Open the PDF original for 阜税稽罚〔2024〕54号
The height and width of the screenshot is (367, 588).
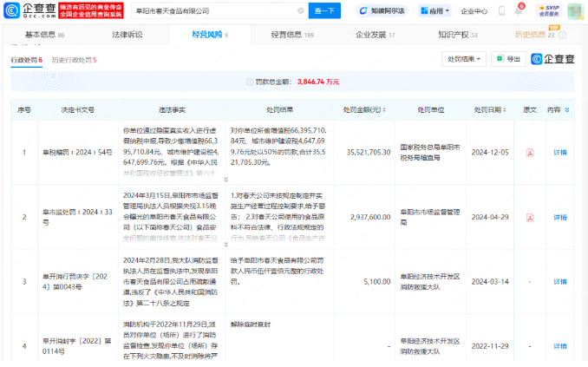click(530, 152)
